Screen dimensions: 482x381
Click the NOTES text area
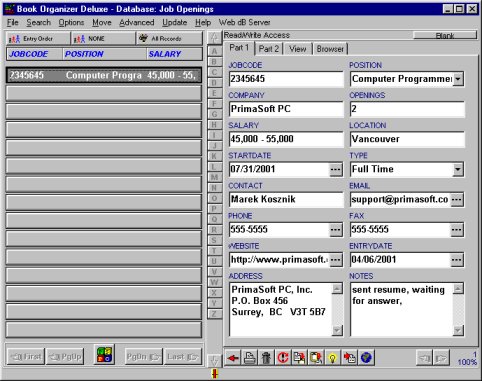(x=402, y=309)
